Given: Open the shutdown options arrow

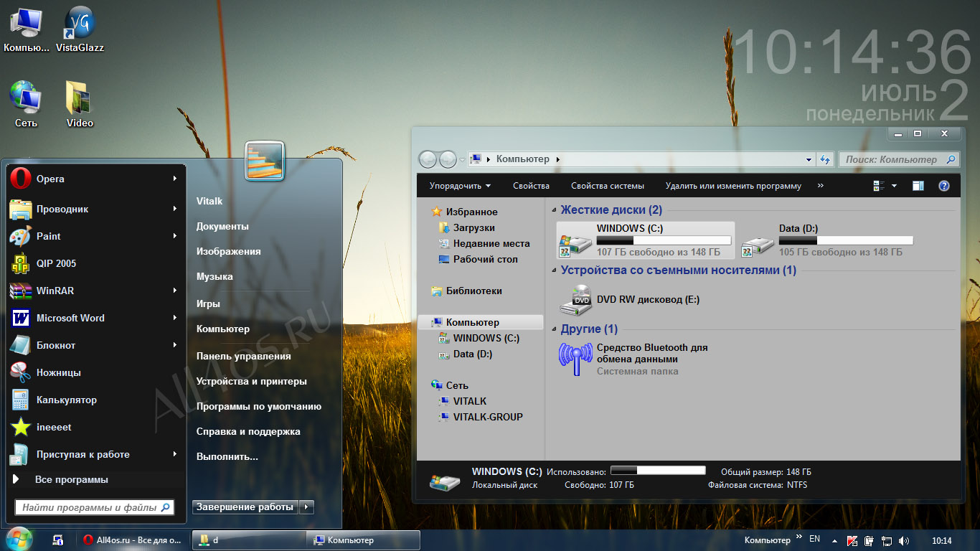Looking at the screenshot, I should point(306,507).
